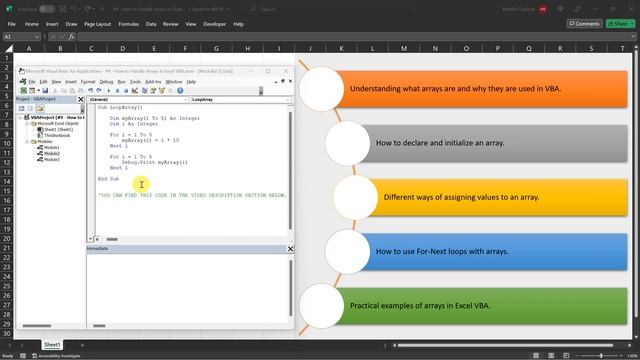Click the Excel undo icon in title bar
640x360 pixels.
(x=74, y=9)
